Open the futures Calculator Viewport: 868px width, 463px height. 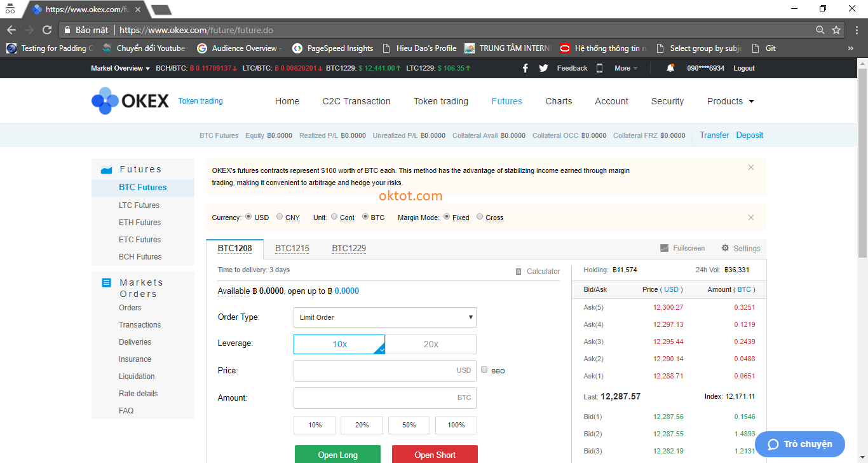(x=538, y=272)
